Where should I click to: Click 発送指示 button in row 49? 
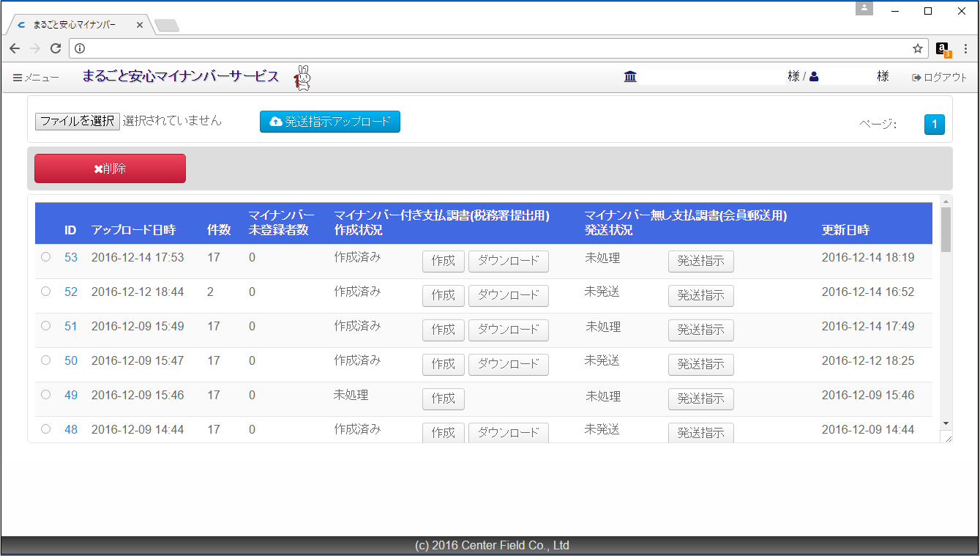point(701,399)
